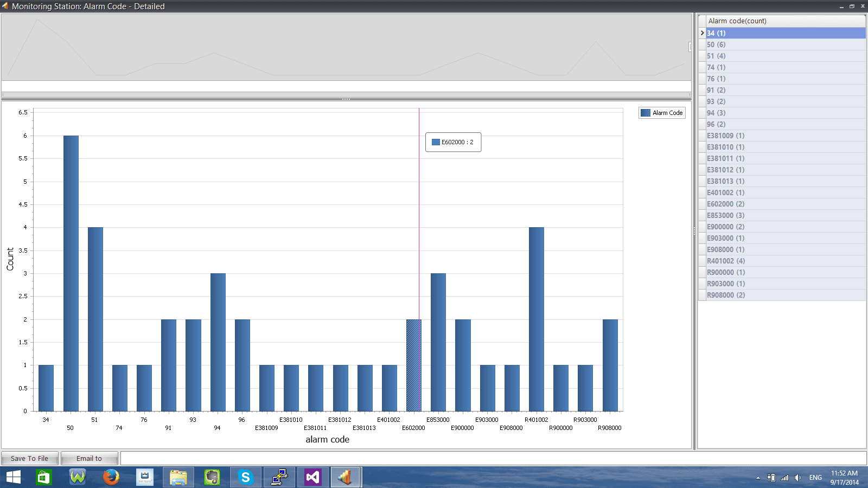Expand hidden icons in the system tray
Image resolution: width=868 pixels, height=488 pixels.
click(758, 478)
